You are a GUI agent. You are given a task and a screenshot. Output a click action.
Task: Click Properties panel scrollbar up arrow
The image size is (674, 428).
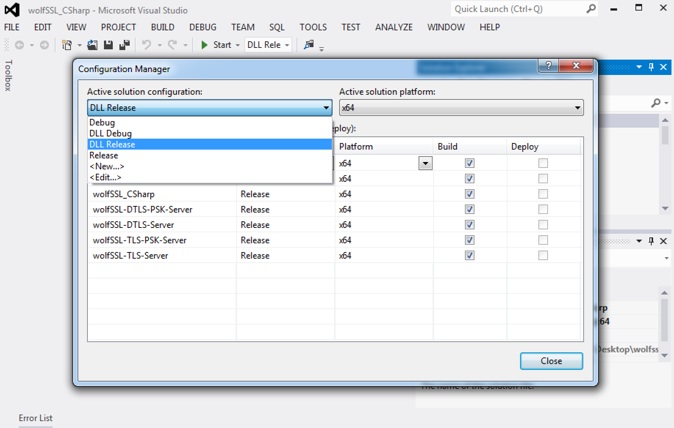coord(665,293)
